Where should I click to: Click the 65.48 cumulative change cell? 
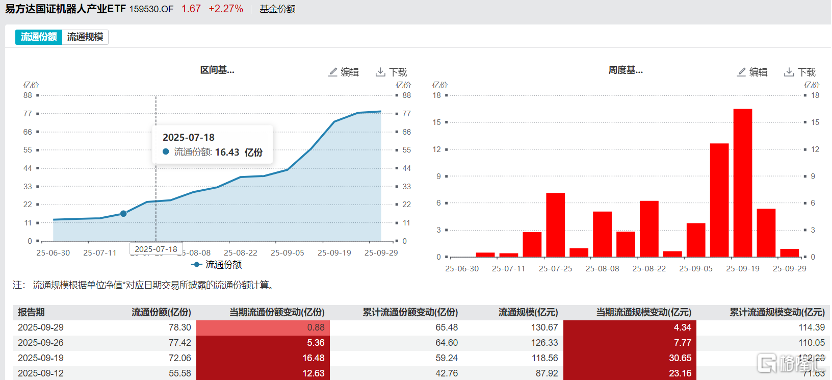447,327
